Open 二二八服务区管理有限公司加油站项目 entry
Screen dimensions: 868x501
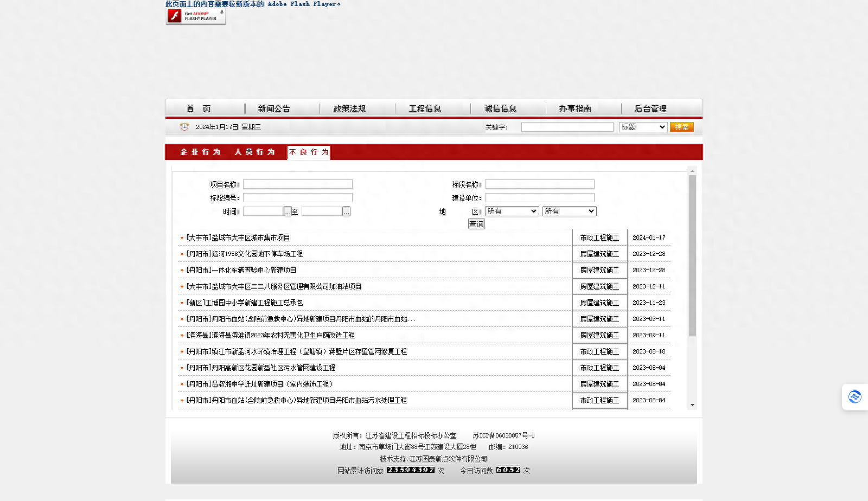click(274, 286)
